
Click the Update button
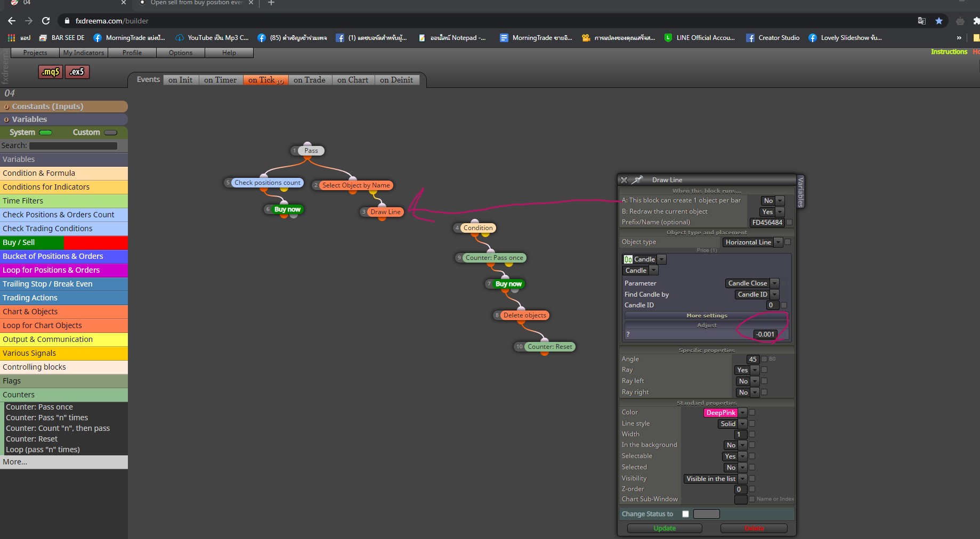coord(665,528)
